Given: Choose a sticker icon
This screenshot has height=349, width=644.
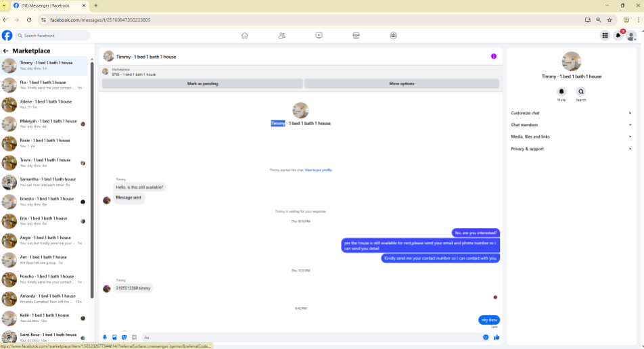Looking at the screenshot, I should click(x=124, y=337).
